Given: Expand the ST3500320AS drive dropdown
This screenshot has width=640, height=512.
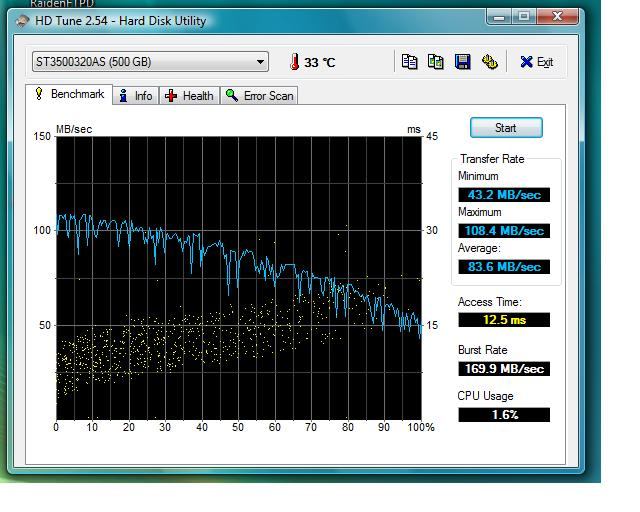Looking at the screenshot, I should click(260, 62).
